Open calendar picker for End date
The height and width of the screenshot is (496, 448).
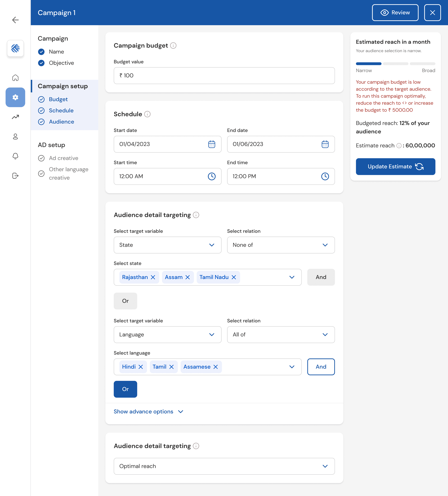tap(325, 144)
